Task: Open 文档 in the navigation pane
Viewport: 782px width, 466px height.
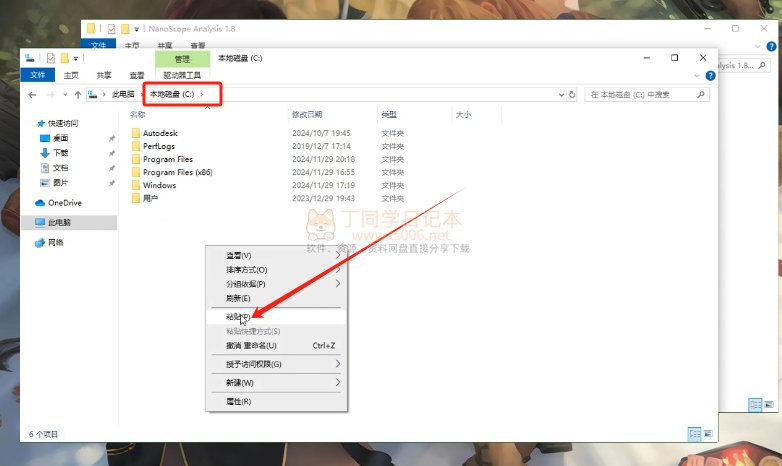Action: coord(60,168)
